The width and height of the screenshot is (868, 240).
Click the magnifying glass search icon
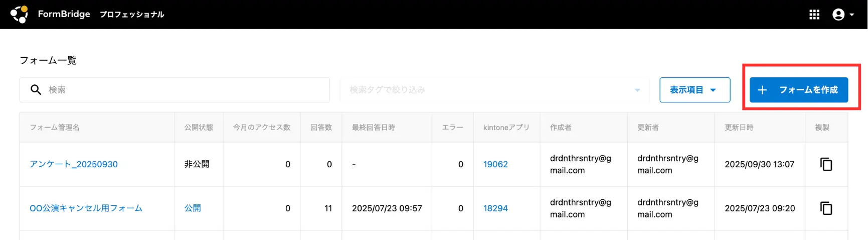click(36, 90)
